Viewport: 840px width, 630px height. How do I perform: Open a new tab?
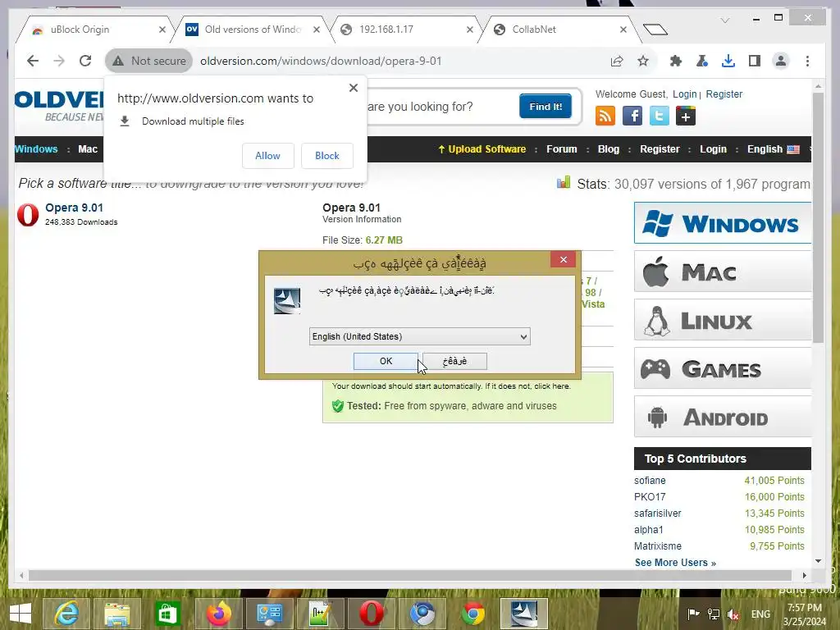coord(655,30)
